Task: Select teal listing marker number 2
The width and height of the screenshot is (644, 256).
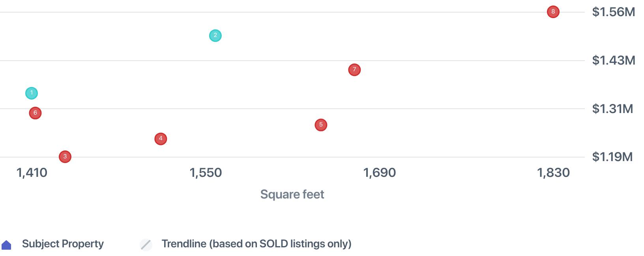Action: pyautogui.click(x=215, y=36)
